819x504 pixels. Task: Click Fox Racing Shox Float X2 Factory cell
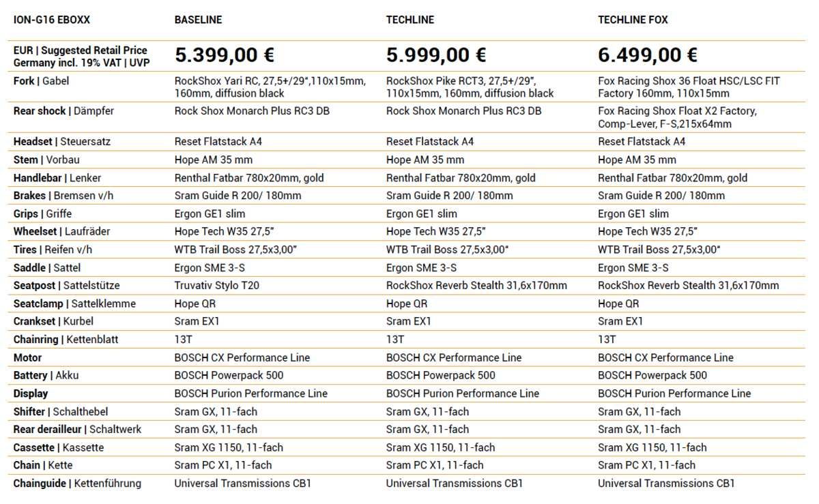click(677, 117)
